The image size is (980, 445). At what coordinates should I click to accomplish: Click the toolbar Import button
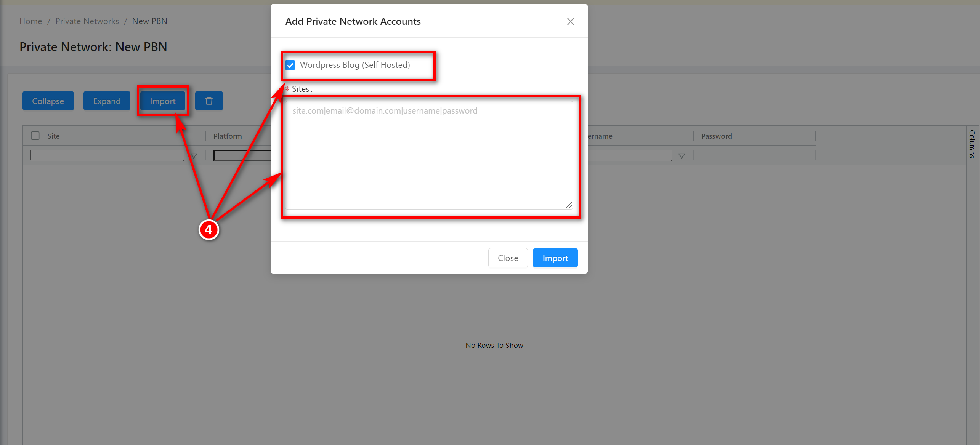coord(163,101)
